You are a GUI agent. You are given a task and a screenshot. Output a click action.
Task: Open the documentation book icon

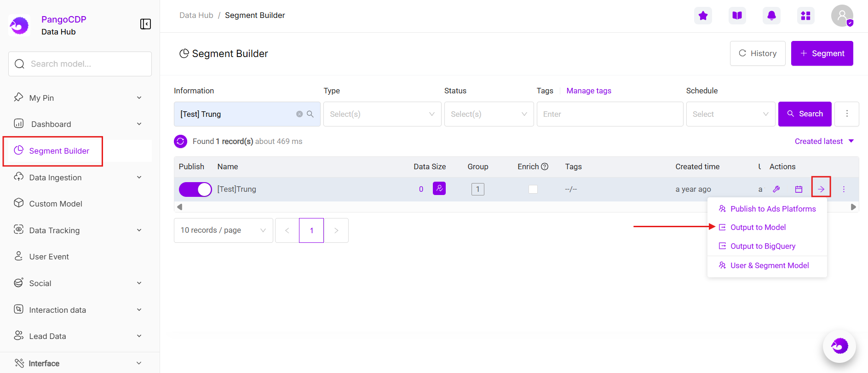pyautogui.click(x=737, y=16)
